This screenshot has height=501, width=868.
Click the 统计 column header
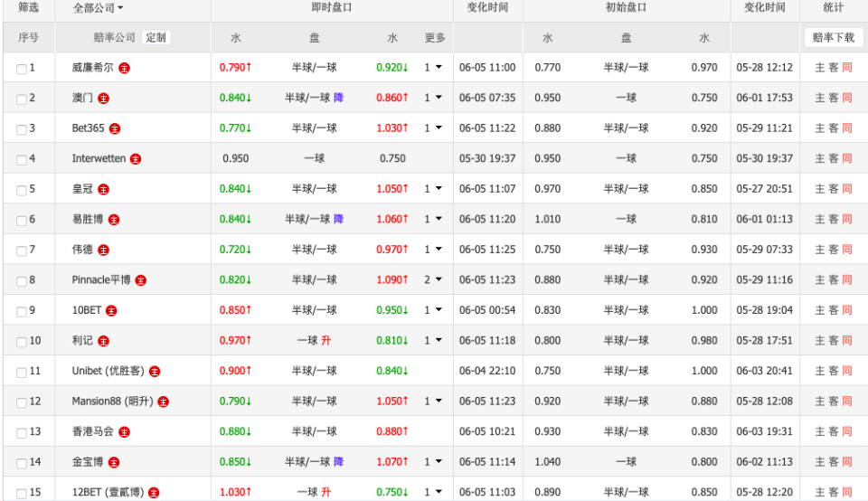tap(833, 8)
